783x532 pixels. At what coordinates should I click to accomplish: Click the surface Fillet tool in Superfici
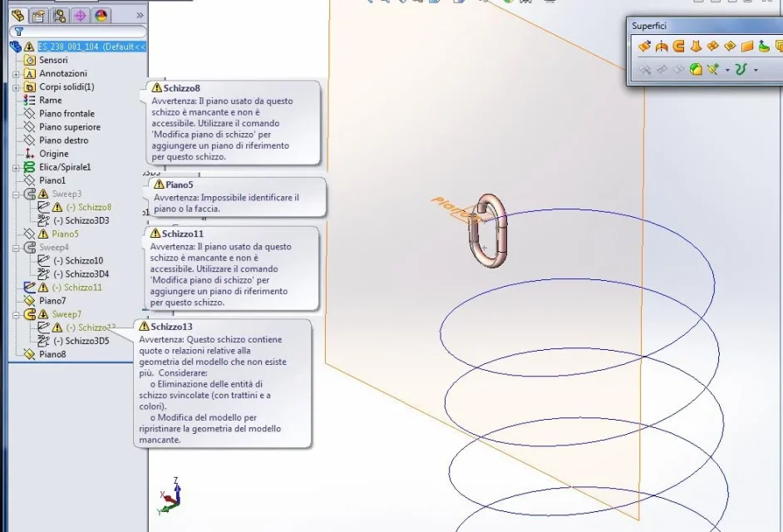[x=696, y=69]
